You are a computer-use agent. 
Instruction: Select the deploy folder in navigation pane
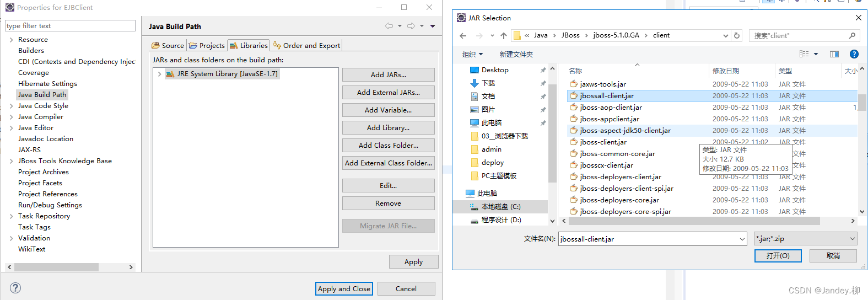pos(492,163)
